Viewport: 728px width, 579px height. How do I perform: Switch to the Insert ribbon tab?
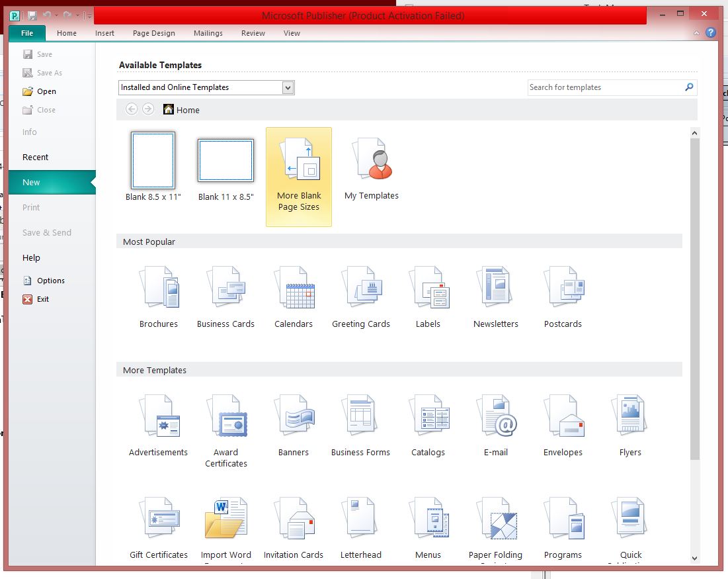pos(104,33)
